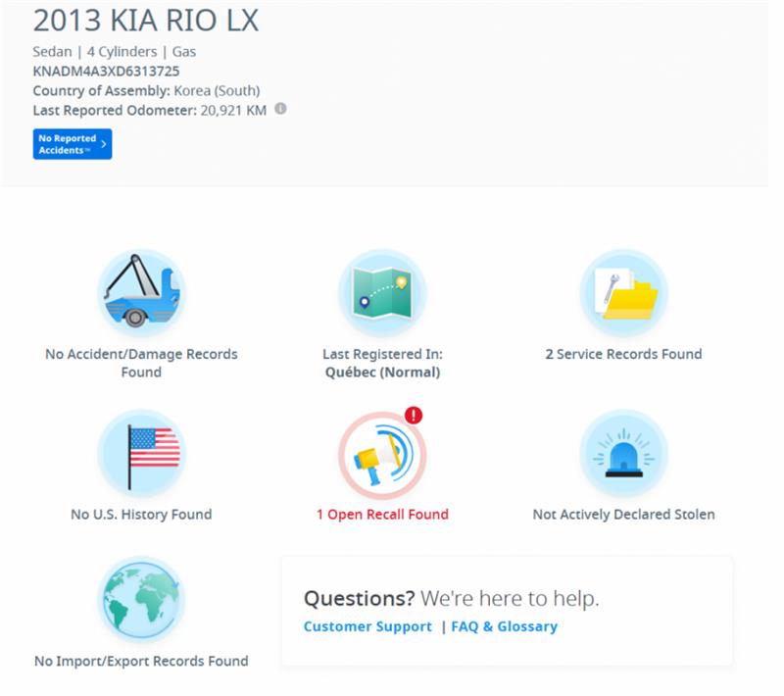Click the 2 Service Records Found label
This screenshot has height=696, width=784.
624,354
